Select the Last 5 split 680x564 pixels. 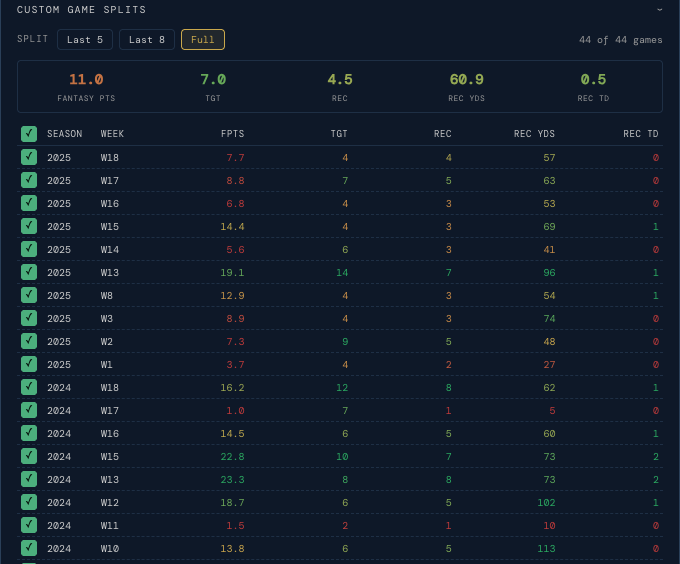tap(85, 39)
